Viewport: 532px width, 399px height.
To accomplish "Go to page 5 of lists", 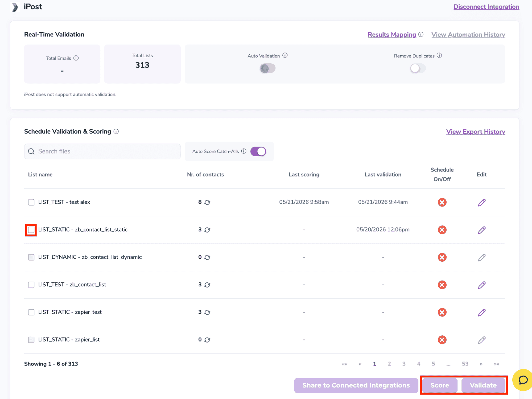I will (433, 364).
